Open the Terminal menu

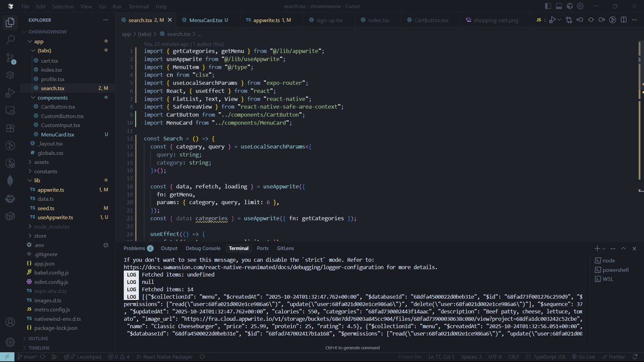click(x=138, y=6)
